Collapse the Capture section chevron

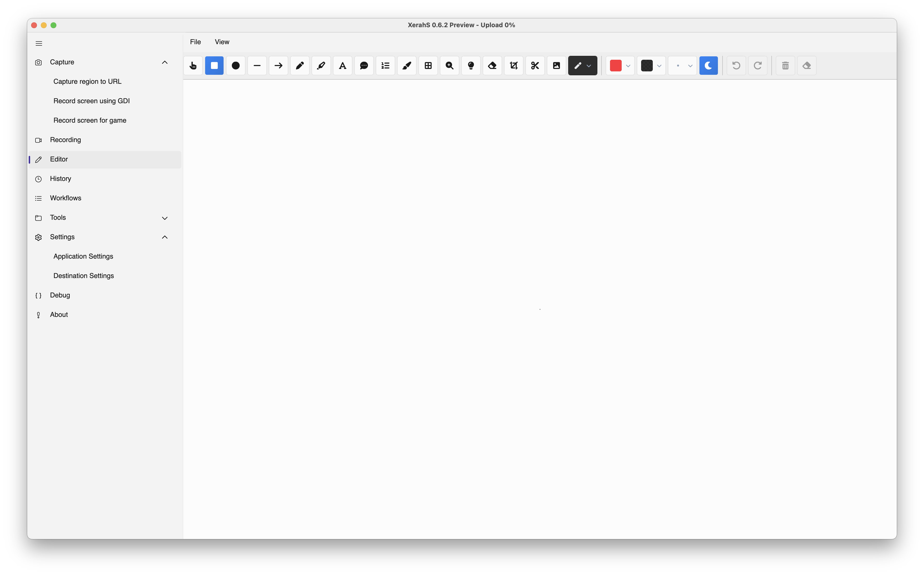coord(165,62)
